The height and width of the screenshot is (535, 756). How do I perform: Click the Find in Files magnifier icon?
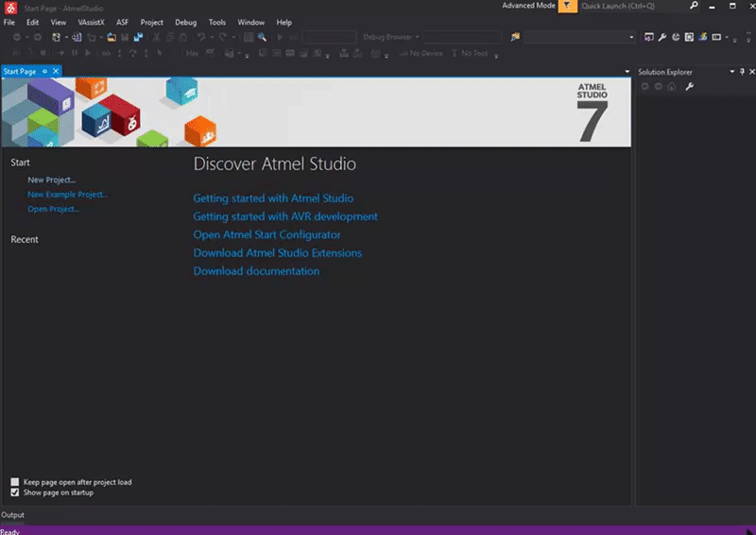point(262,37)
